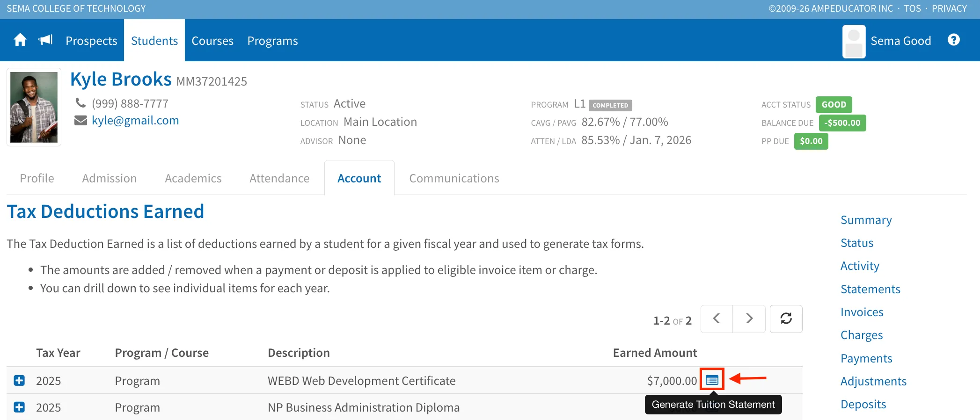Viewport: 980px width, 420px height.
Task: Expand the WEBD Web Development Certificate row
Action: point(19,380)
